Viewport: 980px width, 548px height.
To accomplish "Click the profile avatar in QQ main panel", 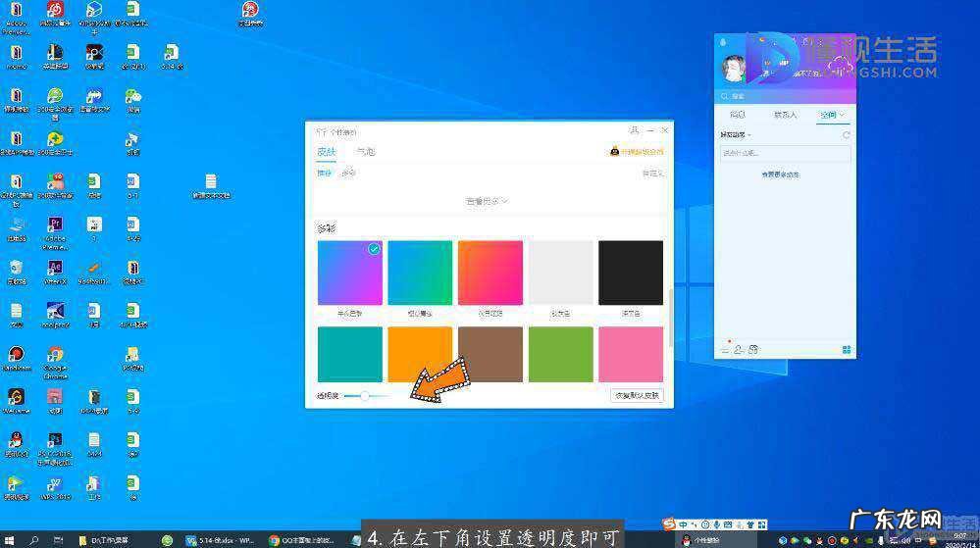I will [x=735, y=69].
